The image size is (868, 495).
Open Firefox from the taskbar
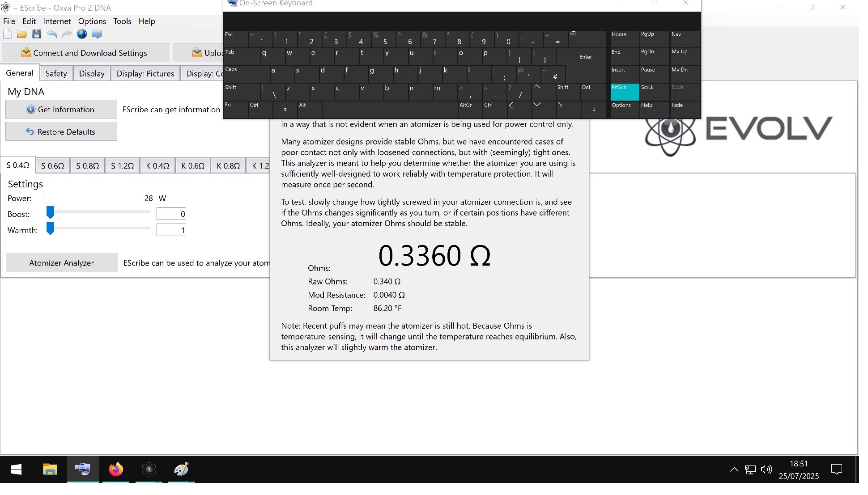pyautogui.click(x=116, y=469)
